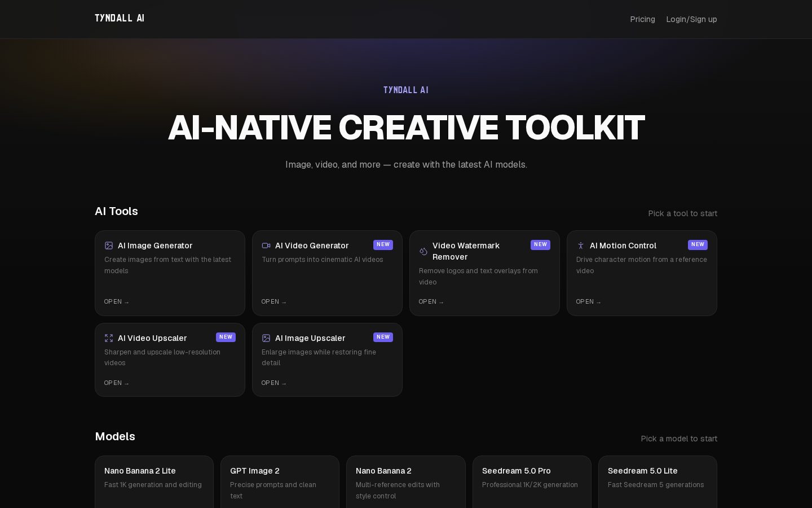812x508 pixels.
Task: Click the Video Watermark Remover droplet icon
Action: coord(423,251)
